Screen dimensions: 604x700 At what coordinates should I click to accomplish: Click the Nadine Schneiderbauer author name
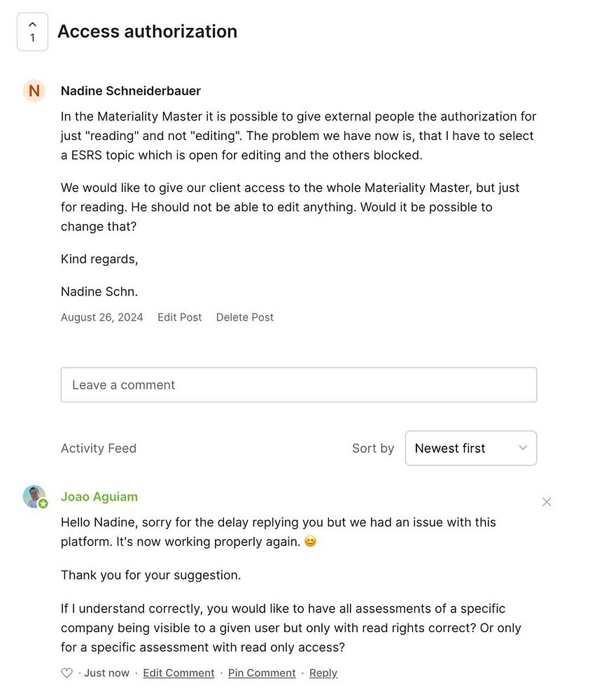[x=131, y=91]
